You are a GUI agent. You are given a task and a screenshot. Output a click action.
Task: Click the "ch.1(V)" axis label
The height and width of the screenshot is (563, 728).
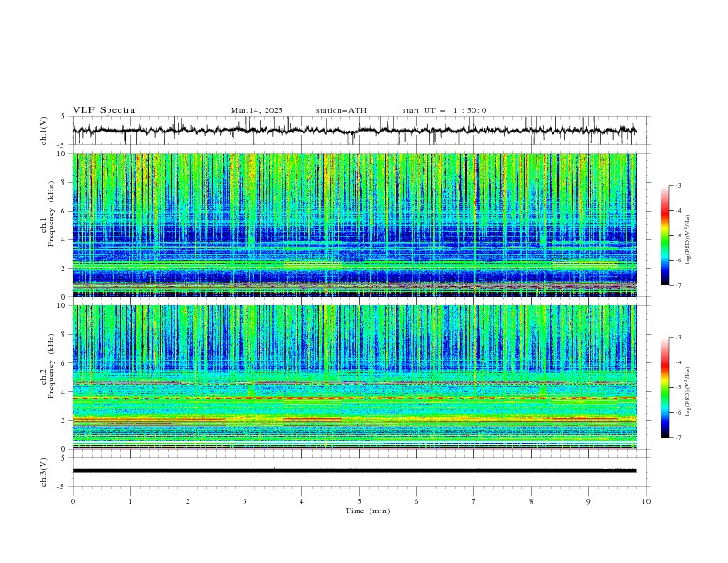pos(44,131)
